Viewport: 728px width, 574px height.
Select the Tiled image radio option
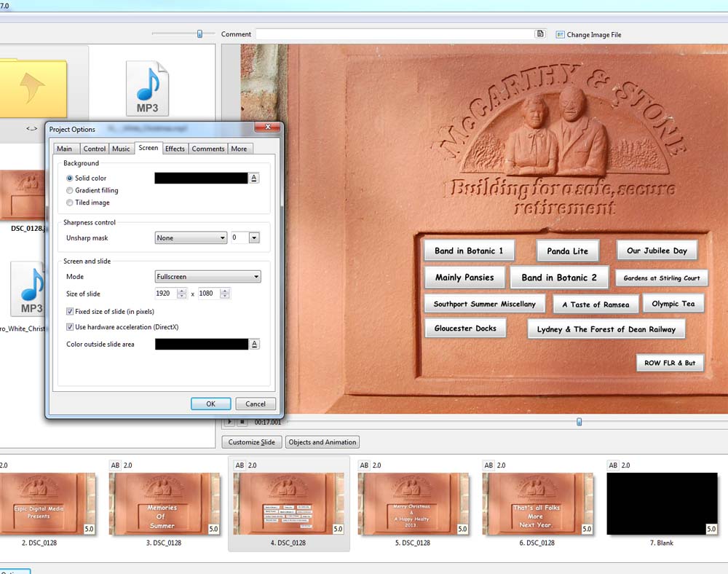point(70,203)
